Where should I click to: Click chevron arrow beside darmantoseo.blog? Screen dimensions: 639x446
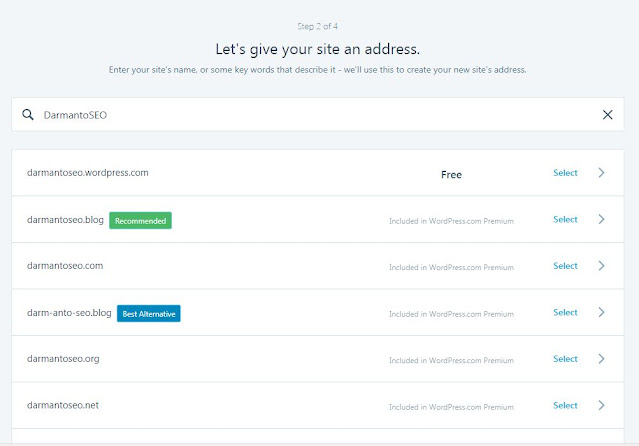click(601, 219)
